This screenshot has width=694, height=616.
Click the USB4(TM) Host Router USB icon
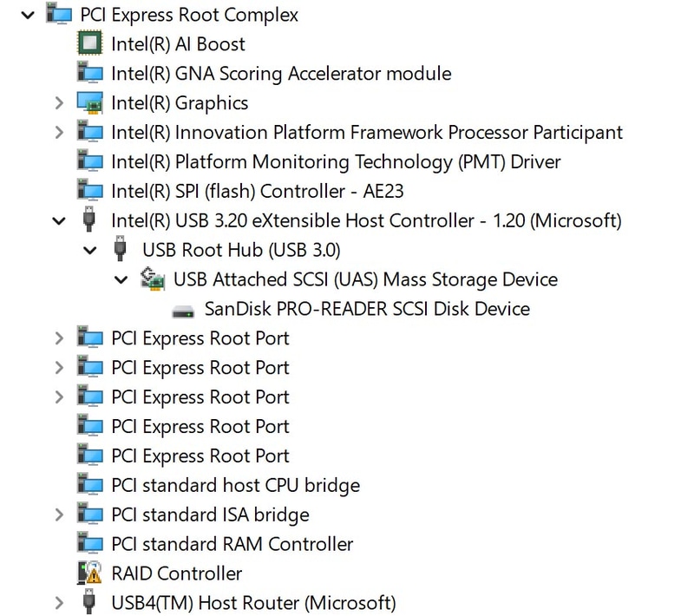[90, 602]
